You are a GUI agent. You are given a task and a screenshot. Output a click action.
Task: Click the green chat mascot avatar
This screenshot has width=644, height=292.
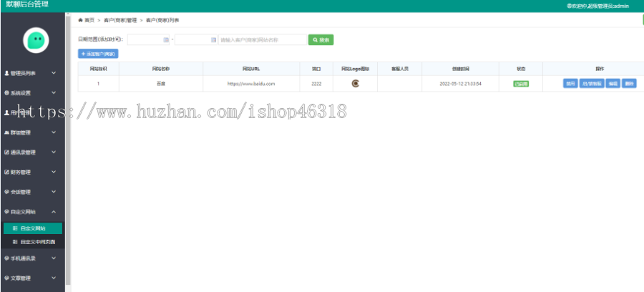[x=36, y=40]
